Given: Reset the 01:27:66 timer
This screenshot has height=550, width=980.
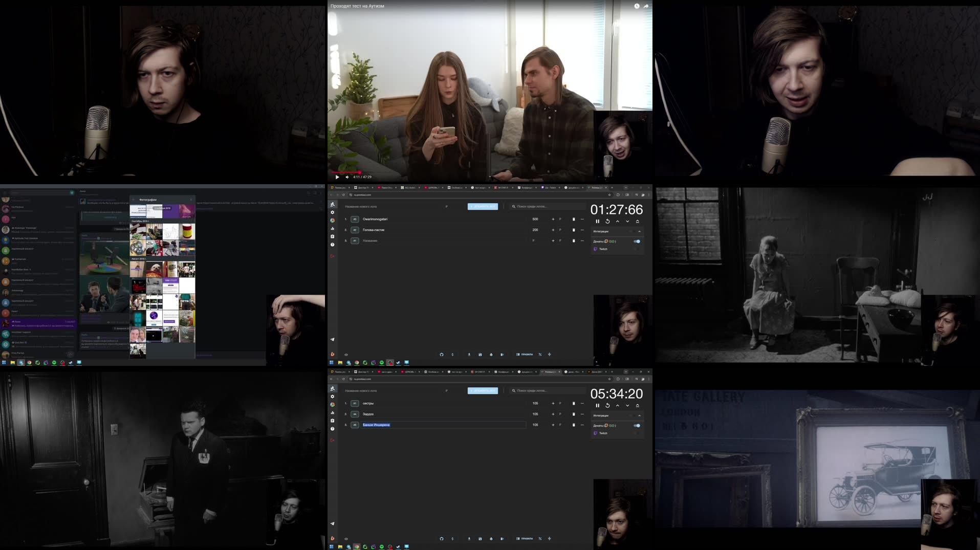Looking at the screenshot, I should tap(607, 222).
